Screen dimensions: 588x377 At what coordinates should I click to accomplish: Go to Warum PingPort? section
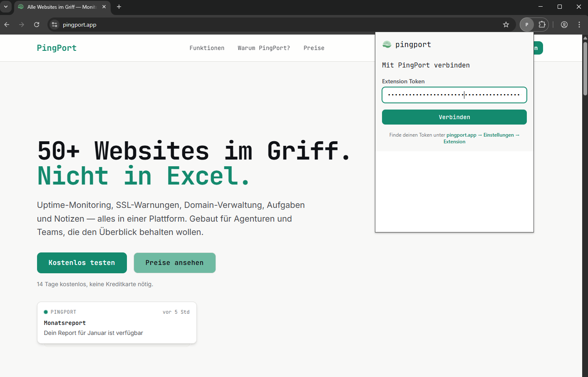click(264, 48)
